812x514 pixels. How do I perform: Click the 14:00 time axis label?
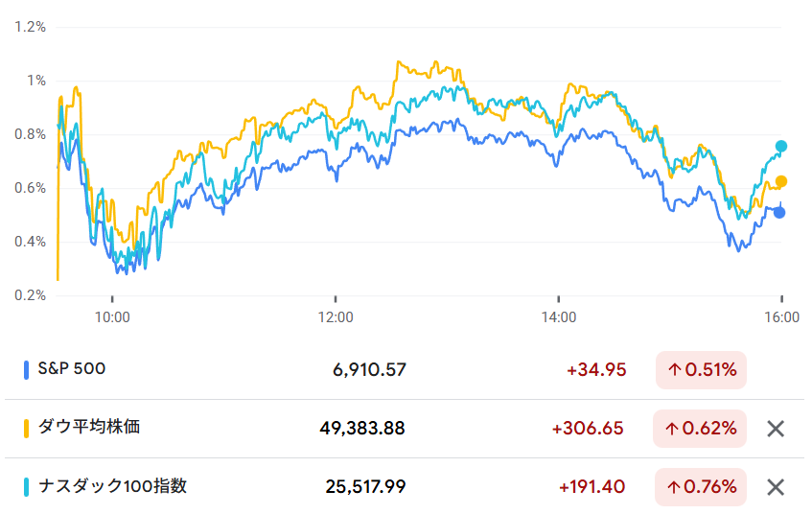coord(559,315)
